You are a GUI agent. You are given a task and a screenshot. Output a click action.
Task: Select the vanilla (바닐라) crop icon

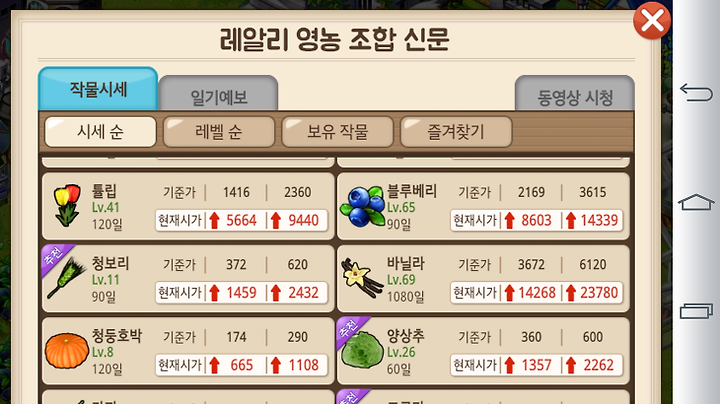pos(363,278)
